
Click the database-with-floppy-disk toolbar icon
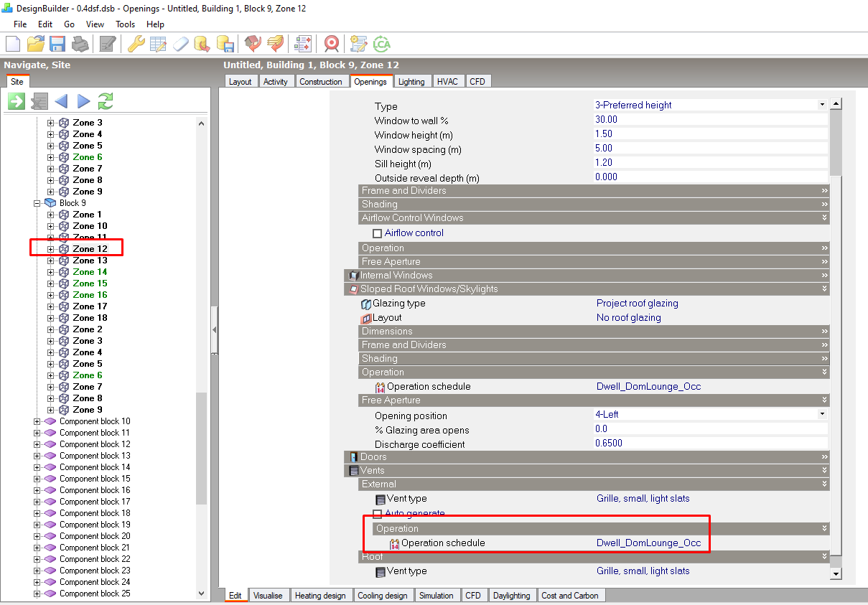[225, 44]
